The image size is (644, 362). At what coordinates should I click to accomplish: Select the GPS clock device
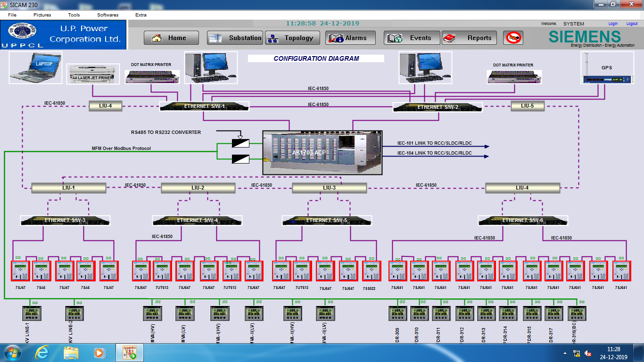[x=606, y=68]
